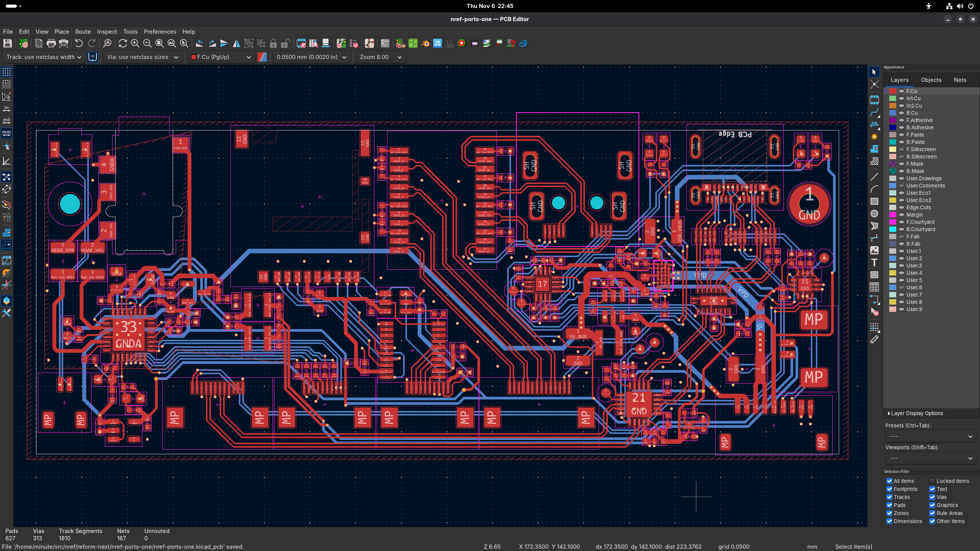The image size is (980, 551).
Task: Enable the Locked items filter
Action: [932, 481]
